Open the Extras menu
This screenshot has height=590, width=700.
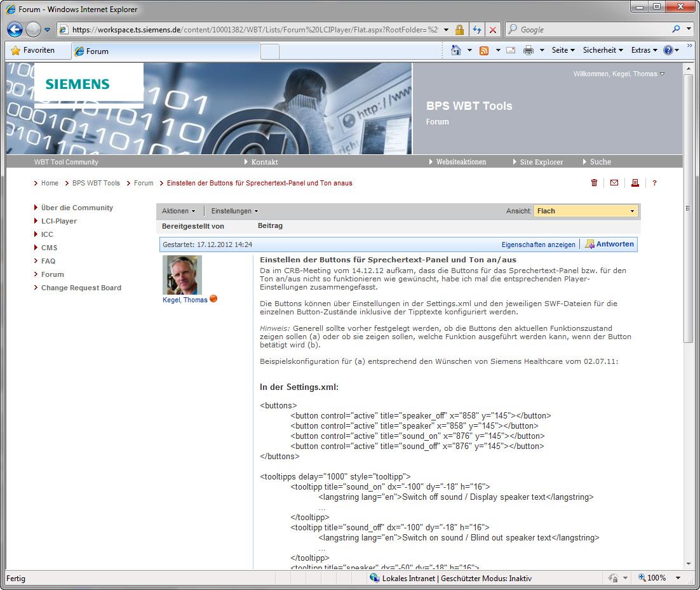(643, 50)
